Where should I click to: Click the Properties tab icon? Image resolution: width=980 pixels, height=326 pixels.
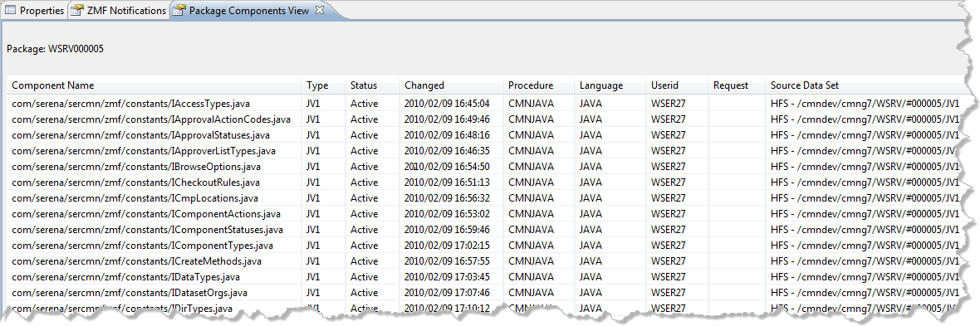pos(11,11)
